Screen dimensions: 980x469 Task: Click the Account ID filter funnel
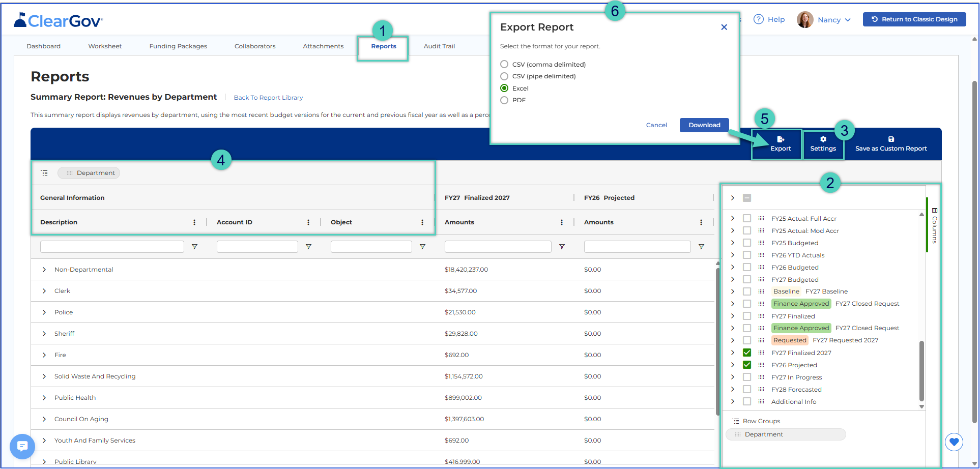308,247
